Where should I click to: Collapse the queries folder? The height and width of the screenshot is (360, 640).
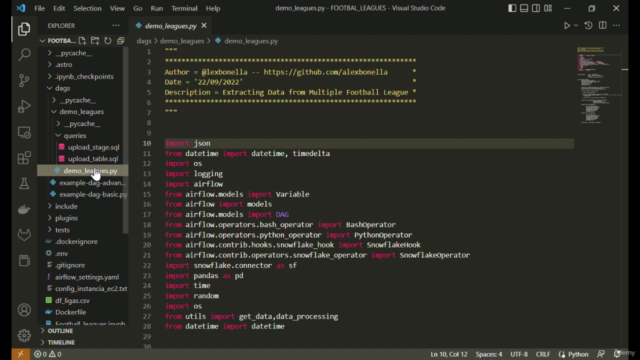click(x=75, y=136)
